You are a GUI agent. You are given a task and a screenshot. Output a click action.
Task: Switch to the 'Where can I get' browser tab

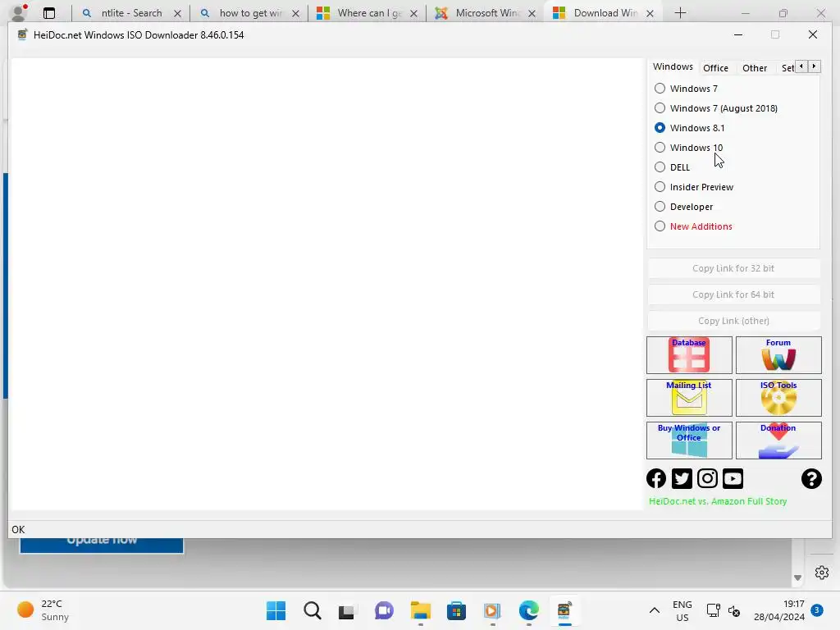(x=367, y=13)
